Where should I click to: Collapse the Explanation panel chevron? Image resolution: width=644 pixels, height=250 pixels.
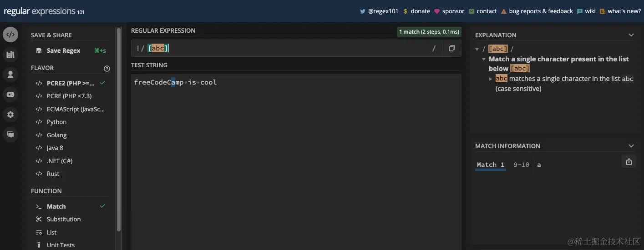coord(631,35)
